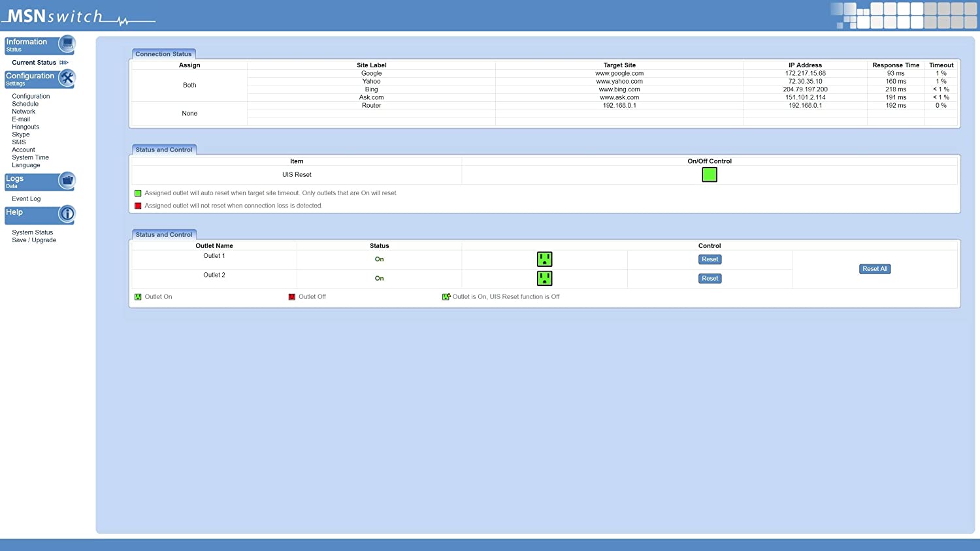Toggle the UIS Reset green control square

coord(709,174)
